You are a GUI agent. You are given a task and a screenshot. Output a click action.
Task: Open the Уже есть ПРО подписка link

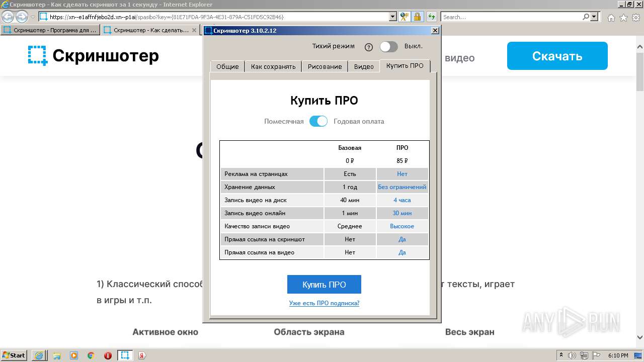pos(324,303)
